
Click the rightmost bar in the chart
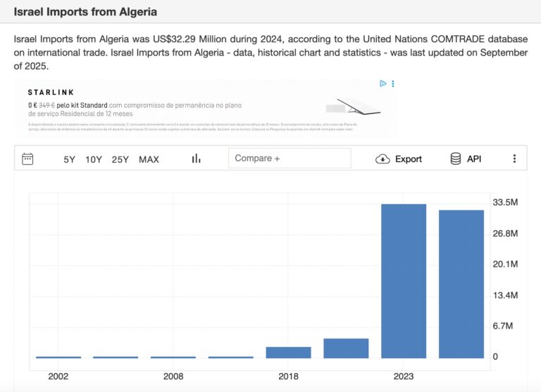tap(461, 284)
